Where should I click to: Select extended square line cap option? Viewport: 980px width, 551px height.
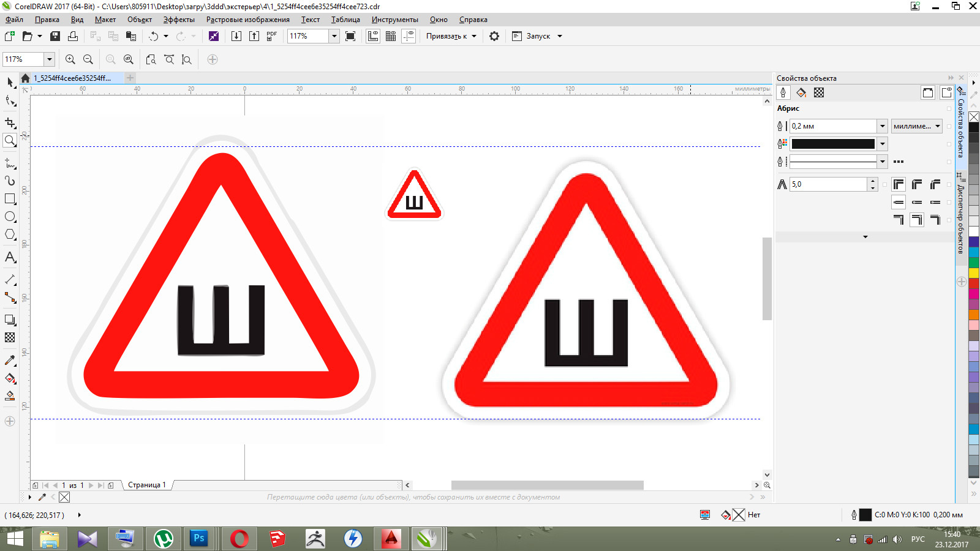click(x=935, y=202)
